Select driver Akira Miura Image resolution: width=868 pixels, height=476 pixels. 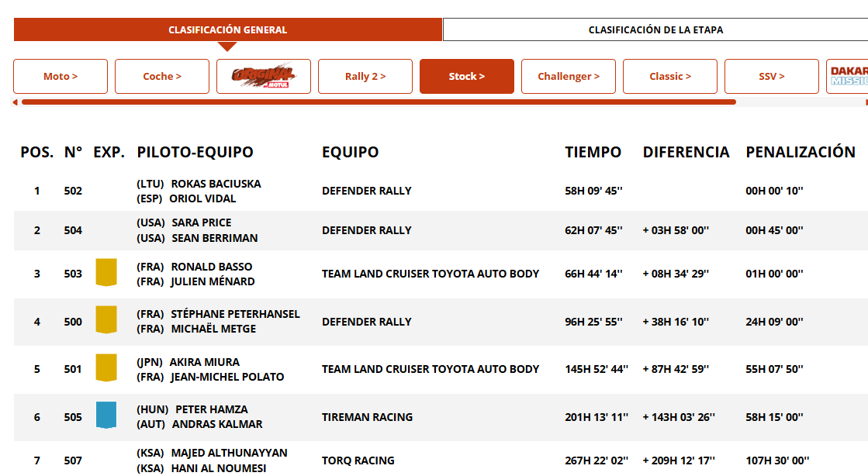(204, 362)
